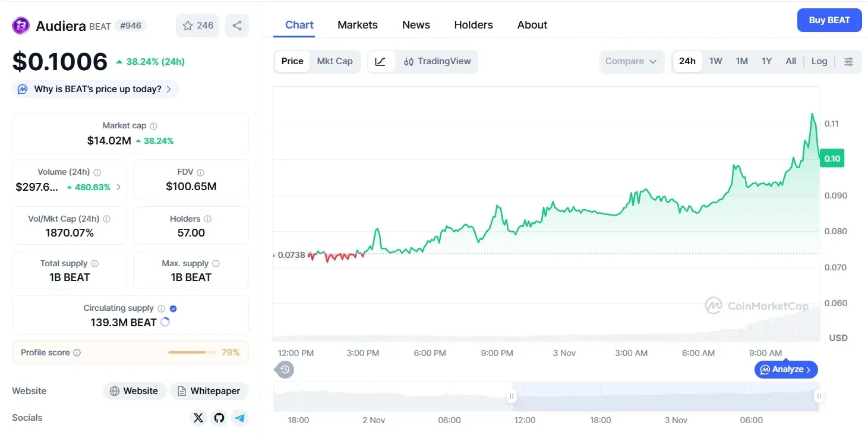Open the Compare dropdown
Screen dimensions: 868x435
click(632, 61)
